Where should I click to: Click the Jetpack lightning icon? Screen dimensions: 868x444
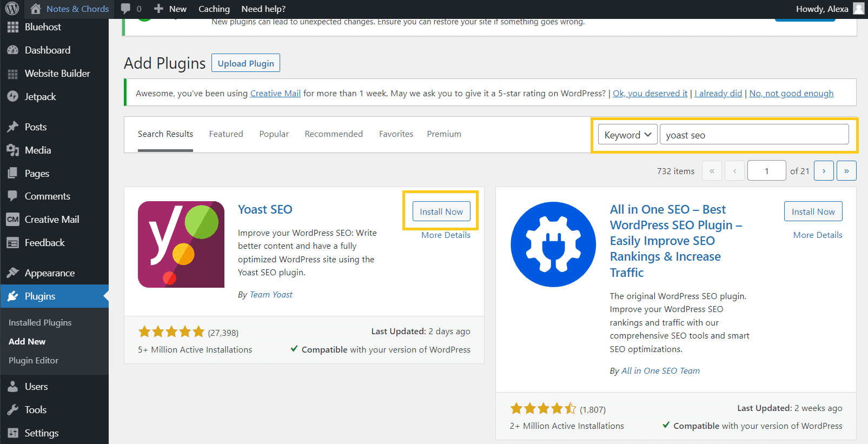[13, 97]
